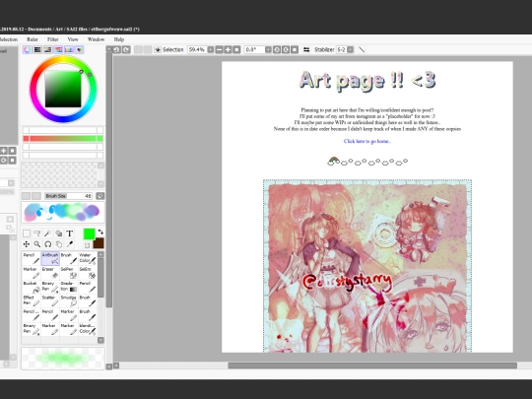Select the Lasso selection tool
532x399 pixels.
[37, 233]
